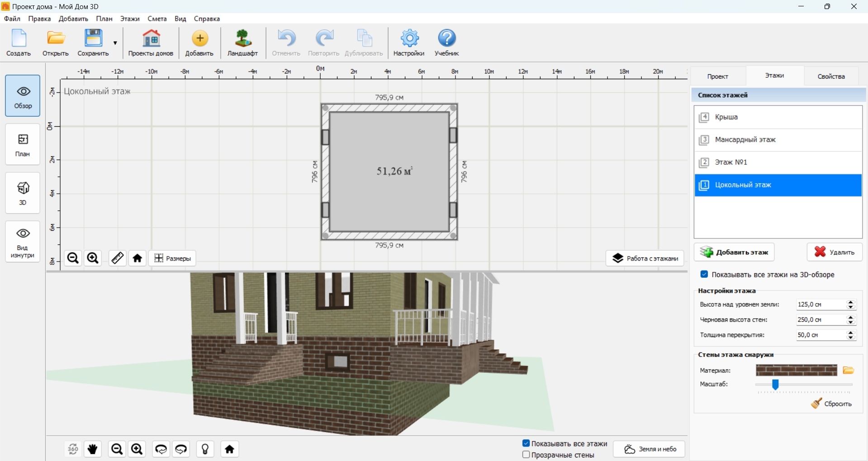Expand the Сохранить dropdown arrow
Image resolution: width=868 pixels, height=461 pixels.
tap(115, 43)
